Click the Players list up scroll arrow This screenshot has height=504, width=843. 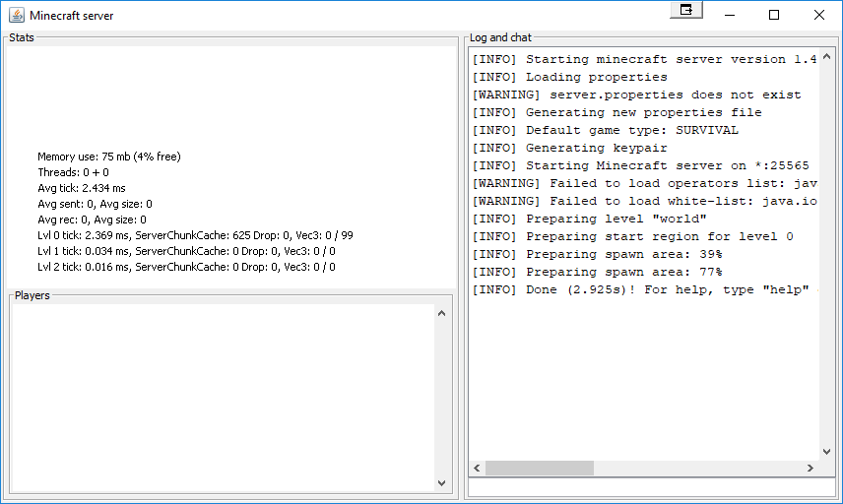tap(442, 313)
